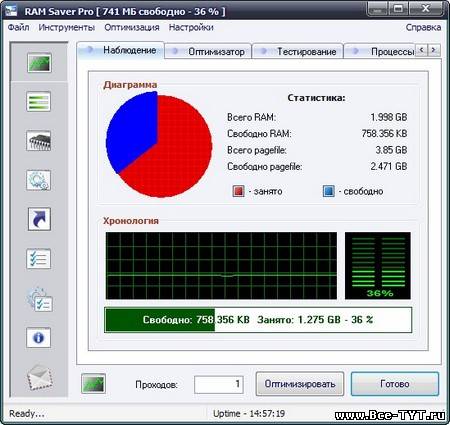Viewport: 450px width, 425px height.
Task: Select the memory monitor graph sidebar icon
Action: 39,62
